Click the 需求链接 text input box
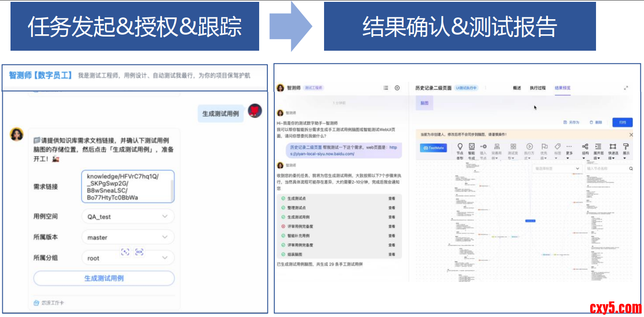 pos(125,186)
